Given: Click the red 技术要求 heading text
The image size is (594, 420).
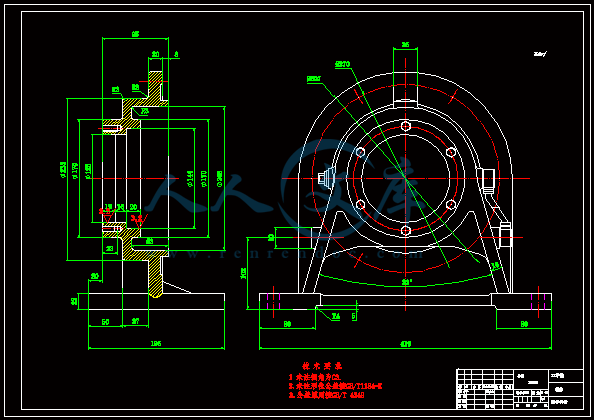Looking at the screenshot, I should click(322, 366).
